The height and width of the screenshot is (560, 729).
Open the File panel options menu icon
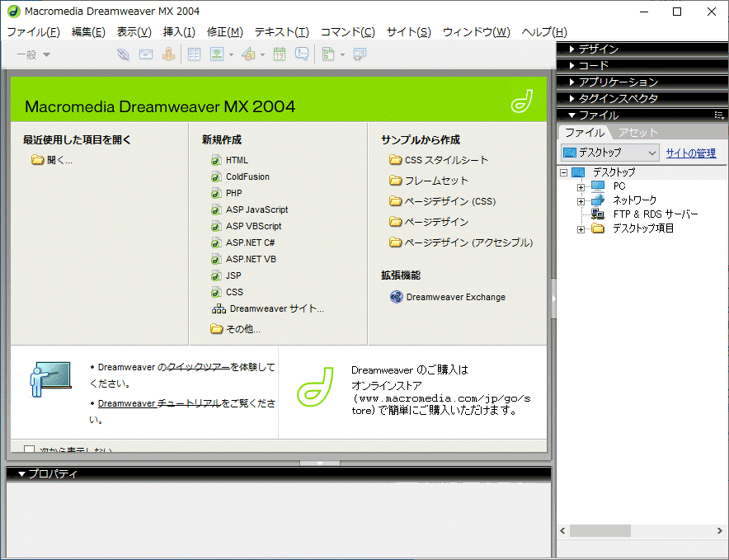[x=718, y=115]
